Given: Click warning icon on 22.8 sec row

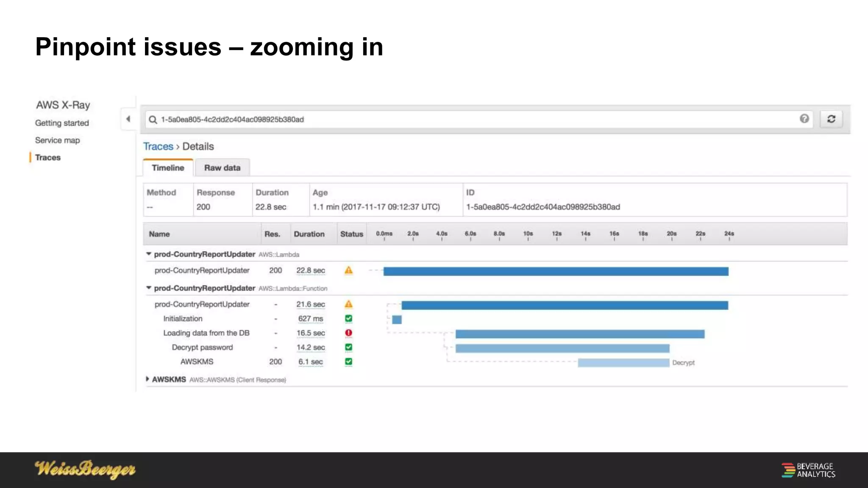Looking at the screenshot, I should (348, 270).
